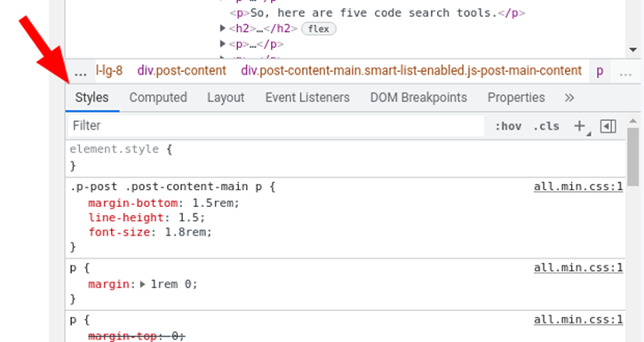The height and width of the screenshot is (342, 644).
Task: Toggle the computed styles sidebar icon
Action: (608, 126)
